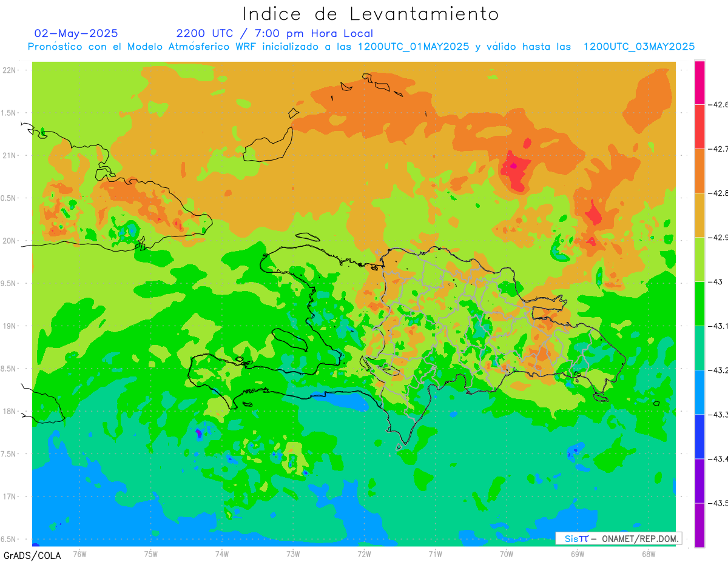Click the title "Indice de Levantamiento"
728x562 pixels.
point(371,14)
